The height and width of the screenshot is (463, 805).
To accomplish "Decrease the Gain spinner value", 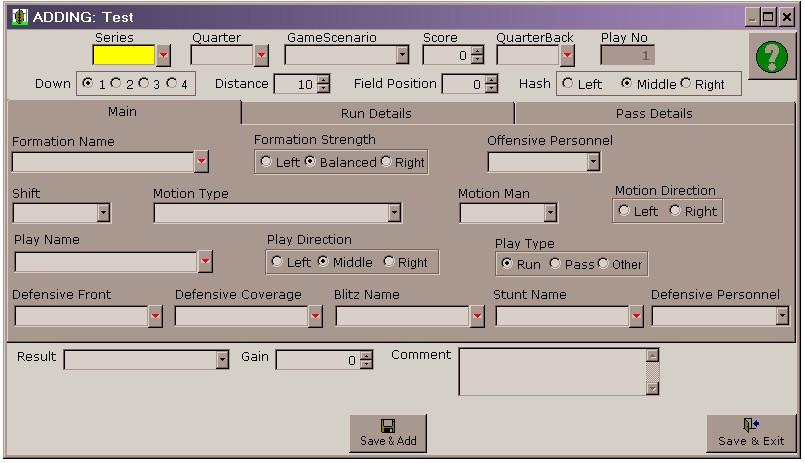I will tap(366, 365).
